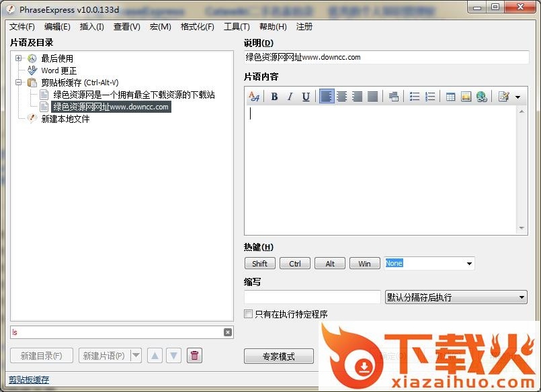Insert an image into phrase
The image size is (541, 392).
(466, 97)
